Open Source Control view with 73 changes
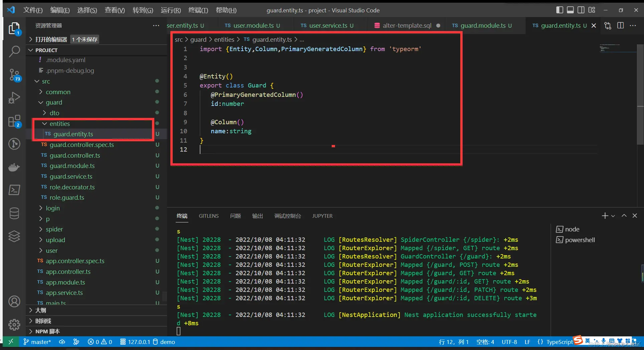The height and width of the screenshot is (350, 644). click(x=14, y=75)
